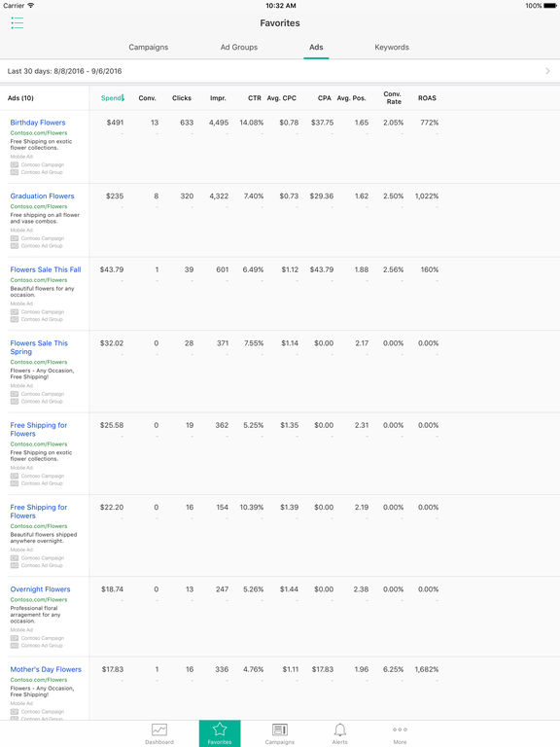The image size is (560, 747).
Task: Select the 1,022% ROAS value
Action: coord(427,196)
